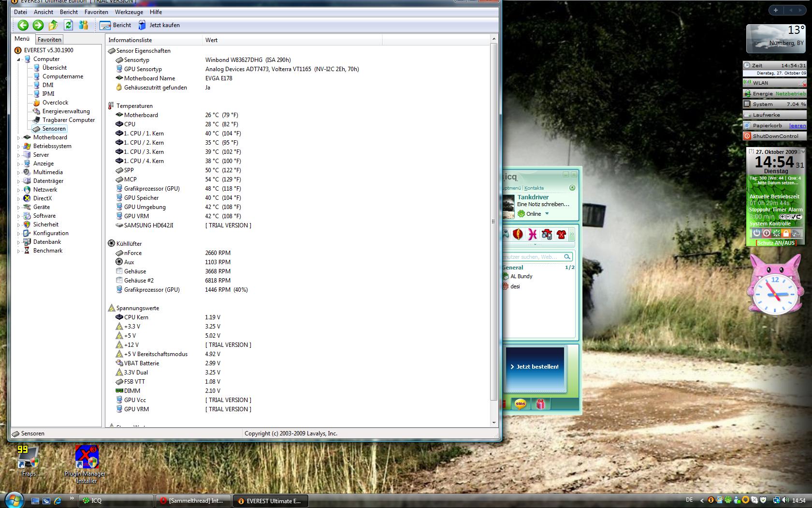The image size is (812, 508).
Task: Click the Laufwerke gadget row
Action: coord(774,115)
